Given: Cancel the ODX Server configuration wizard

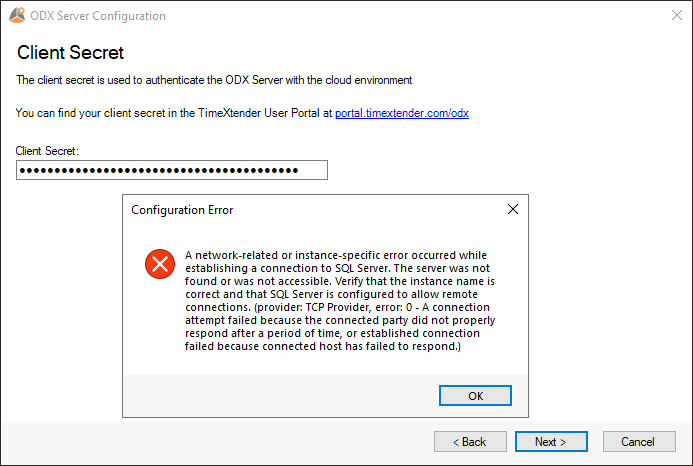Looking at the screenshot, I should coord(639,442).
